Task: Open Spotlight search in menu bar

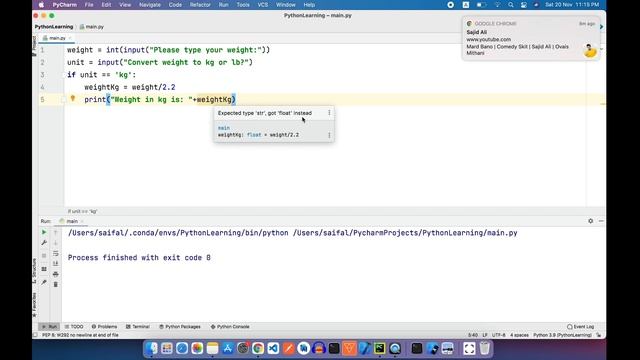Action: click(x=511, y=5)
